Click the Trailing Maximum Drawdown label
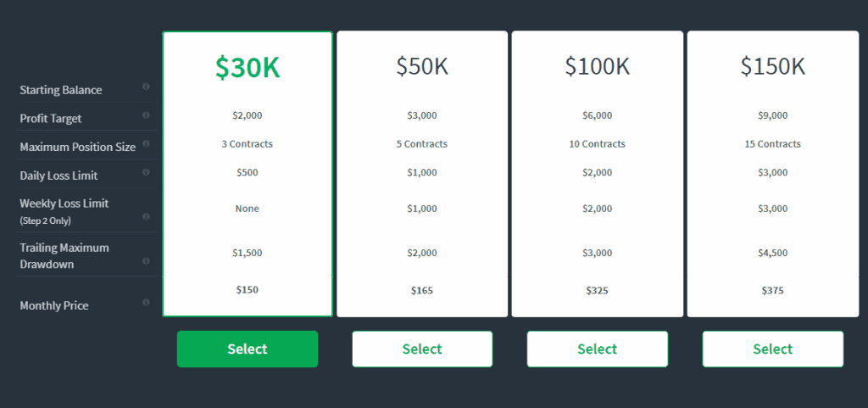 point(64,255)
